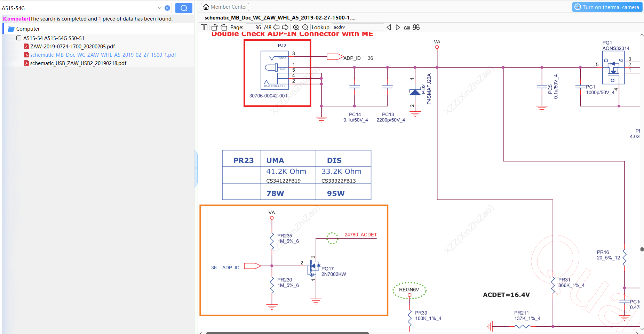Click the PR211 resistor label
This screenshot has width=644, height=334.
[522, 313]
